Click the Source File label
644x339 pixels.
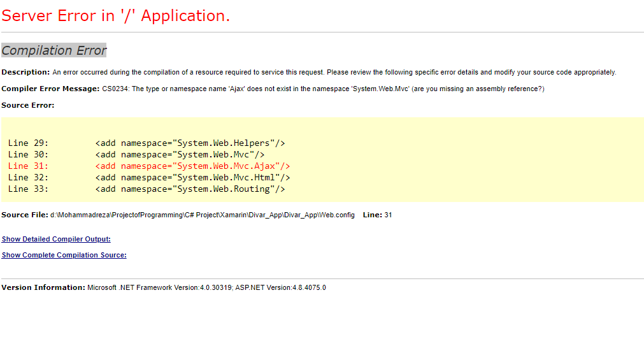pos(25,215)
